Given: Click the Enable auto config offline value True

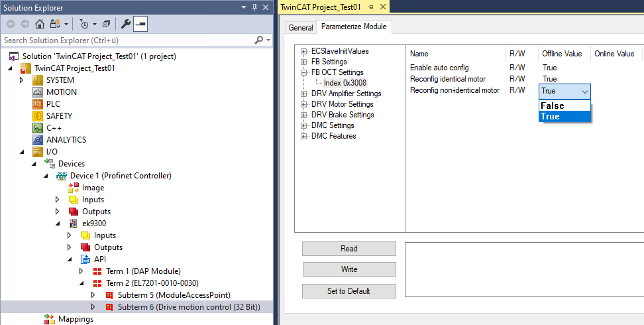Looking at the screenshot, I should coord(549,68).
